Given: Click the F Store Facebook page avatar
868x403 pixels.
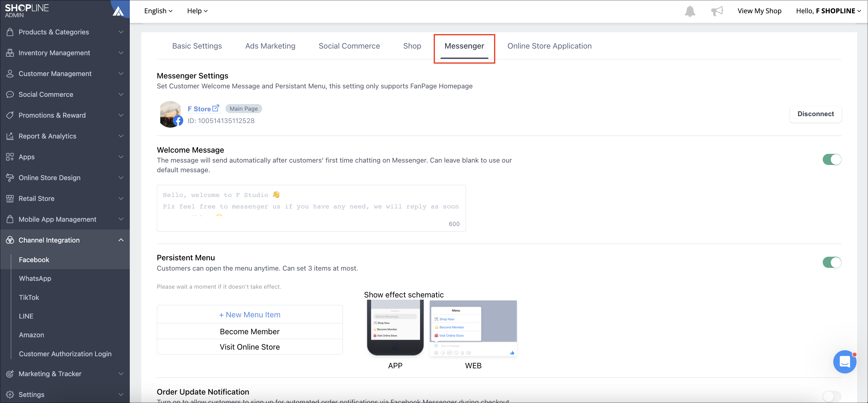Looking at the screenshot, I should point(171,114).
